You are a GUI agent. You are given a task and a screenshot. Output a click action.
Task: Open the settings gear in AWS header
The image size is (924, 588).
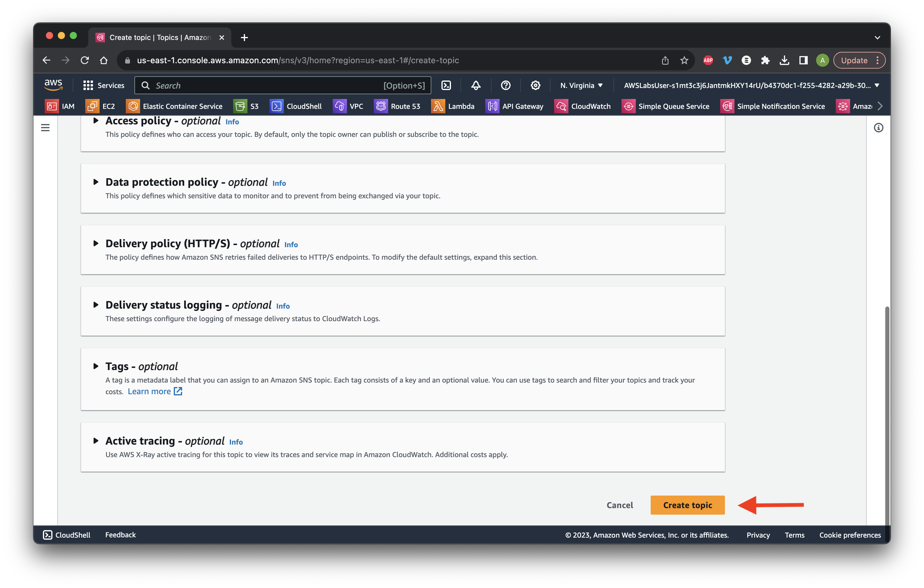point(535,85)
